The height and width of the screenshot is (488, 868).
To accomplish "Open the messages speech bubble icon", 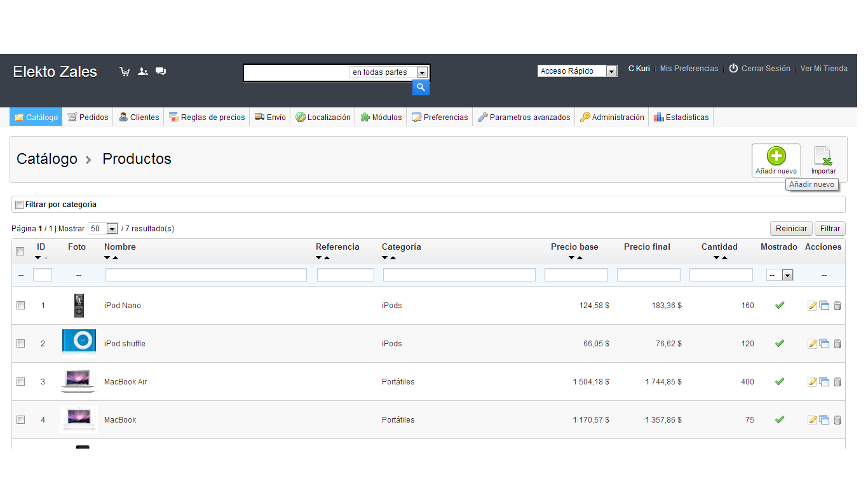I will (161, 72).
